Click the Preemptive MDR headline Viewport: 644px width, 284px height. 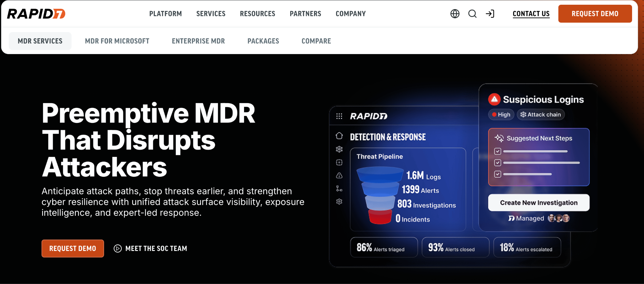[x=148, y=140]
